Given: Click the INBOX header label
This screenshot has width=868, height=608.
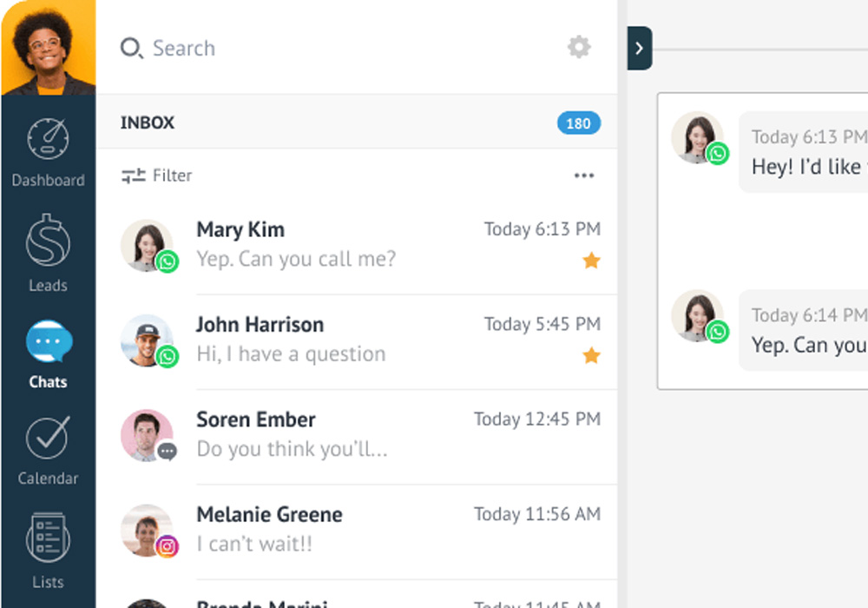Looking at the screenshot, I should coord(148,123).
